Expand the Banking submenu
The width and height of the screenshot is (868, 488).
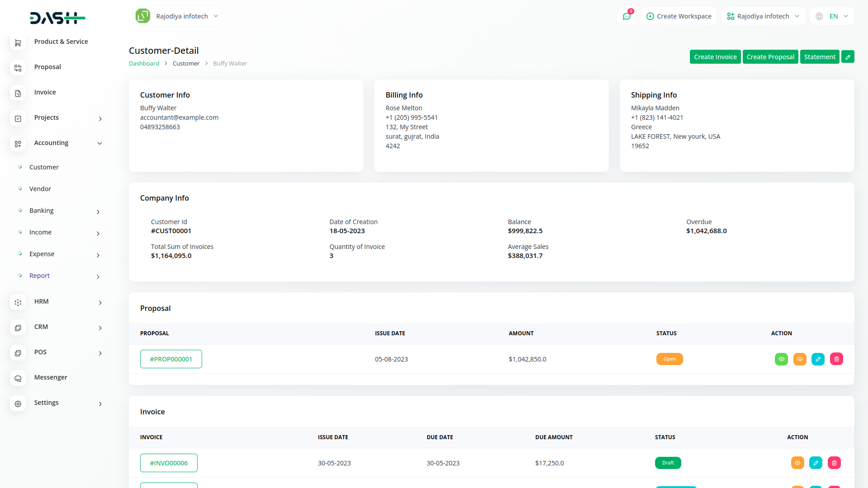point(98,211)
